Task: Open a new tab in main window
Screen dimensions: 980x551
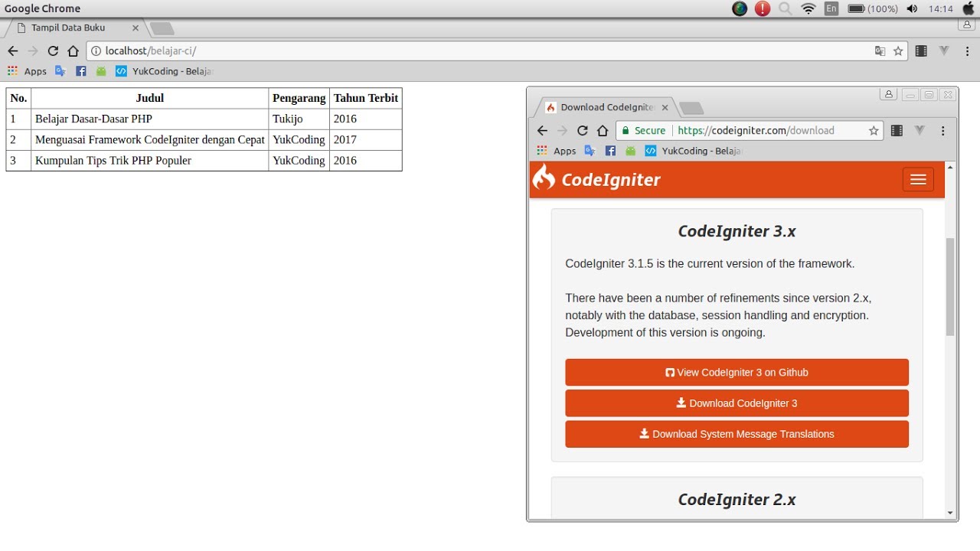Action: pyautogui.click(x=162, y=28)
